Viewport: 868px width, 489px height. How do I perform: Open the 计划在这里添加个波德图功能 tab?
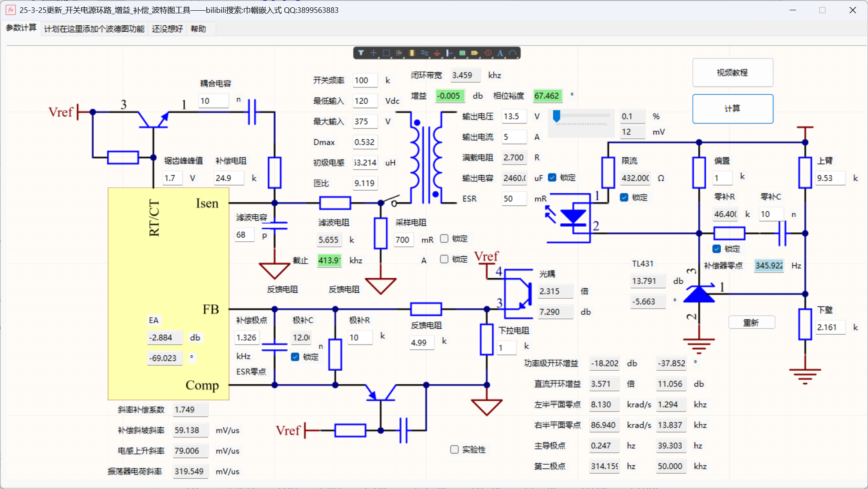[x=94, y=29]
